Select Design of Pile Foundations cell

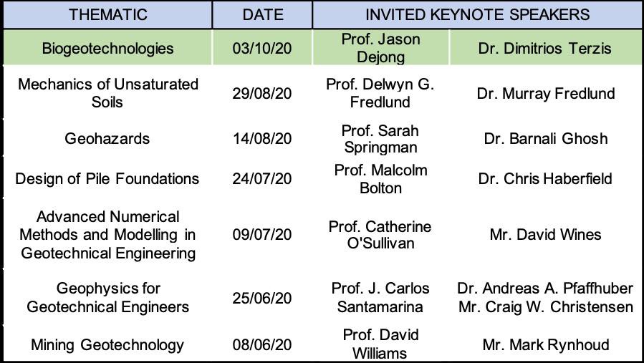click(x=107, y=178)
